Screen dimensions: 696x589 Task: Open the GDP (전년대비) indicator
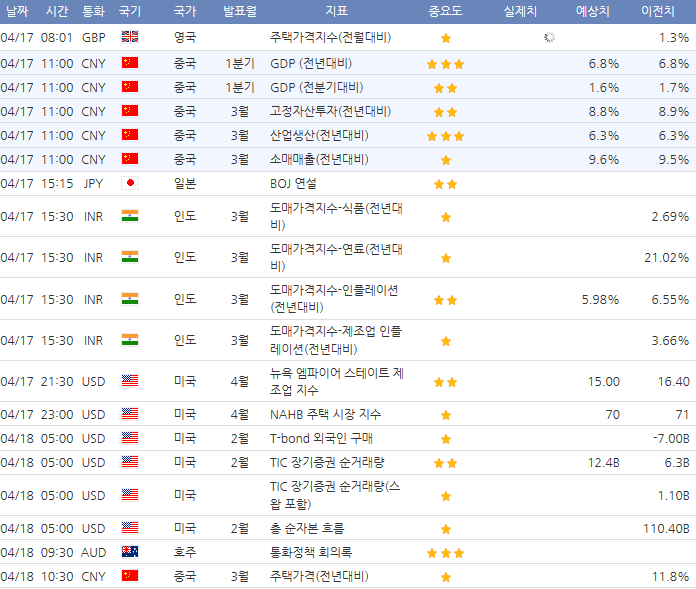(x=311, y=63)
